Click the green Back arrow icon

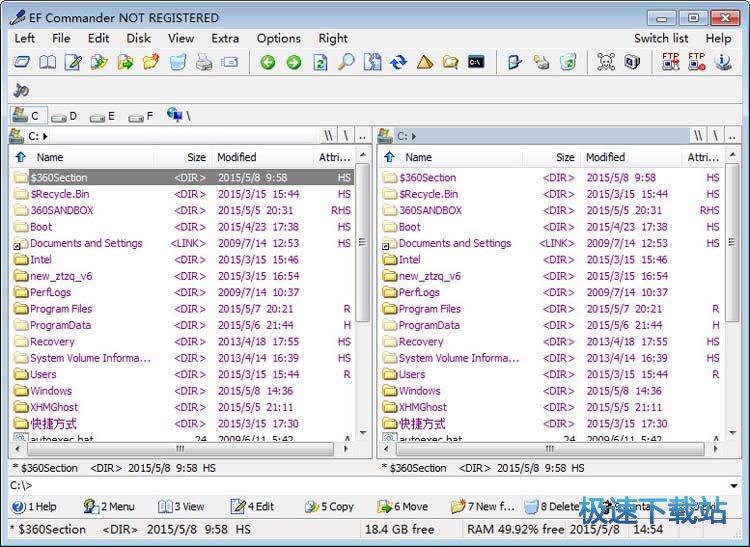pos(267,62)
